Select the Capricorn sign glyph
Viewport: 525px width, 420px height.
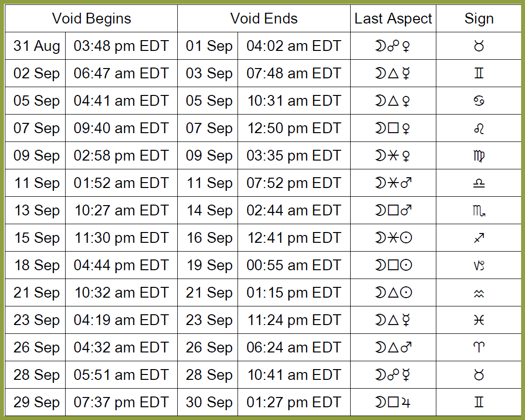pyautogui.click(x=479, y=265)
